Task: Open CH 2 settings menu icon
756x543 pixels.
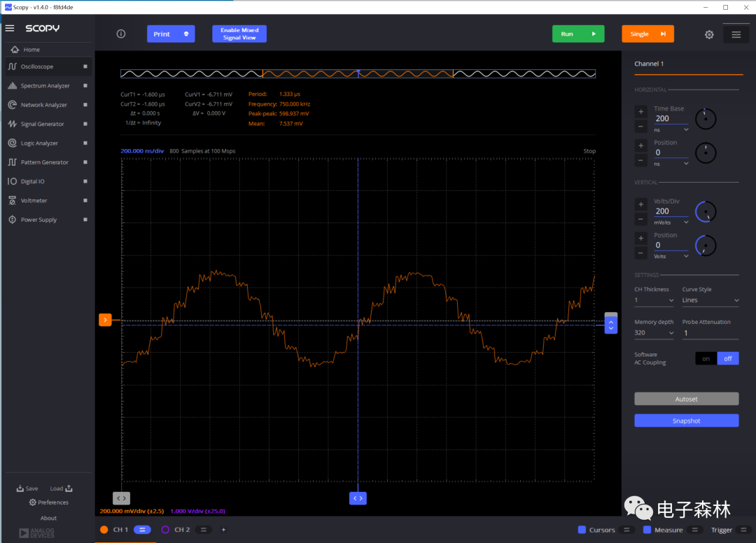Action: (204, 530)
